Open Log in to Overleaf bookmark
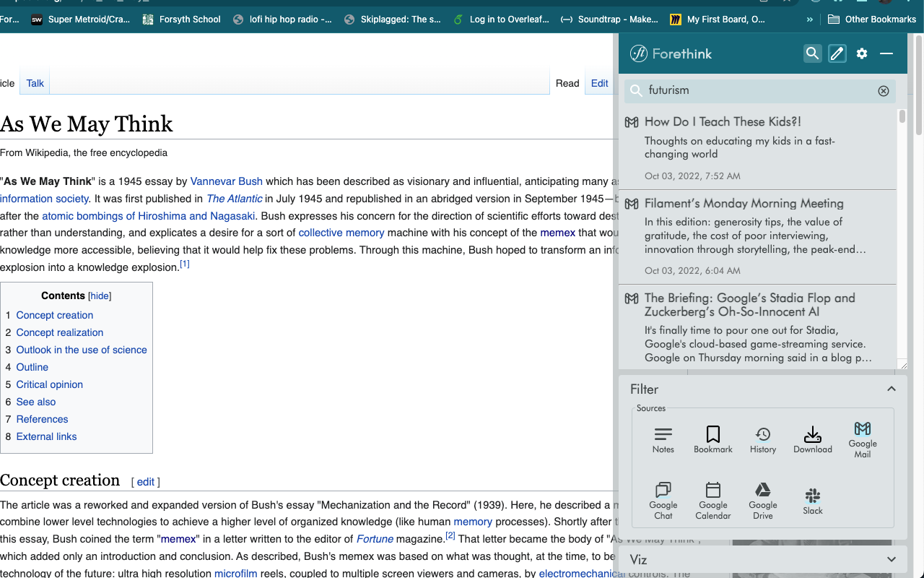 [502, 20]
